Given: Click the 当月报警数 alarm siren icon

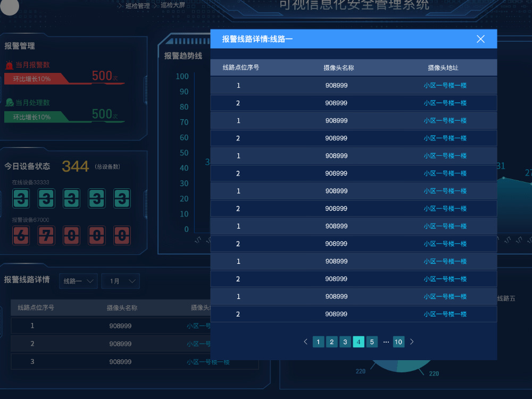Looking at the screenshot, I should tap(9, 65).
